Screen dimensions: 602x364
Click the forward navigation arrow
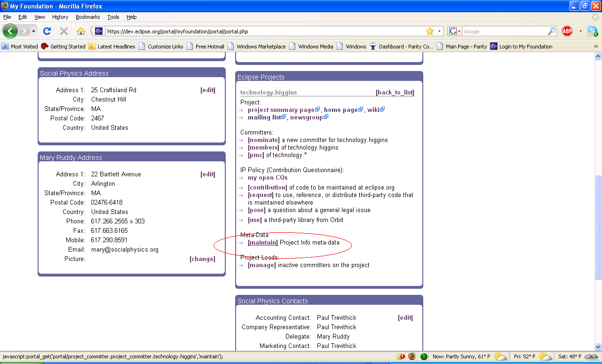(x=24, y=32)
